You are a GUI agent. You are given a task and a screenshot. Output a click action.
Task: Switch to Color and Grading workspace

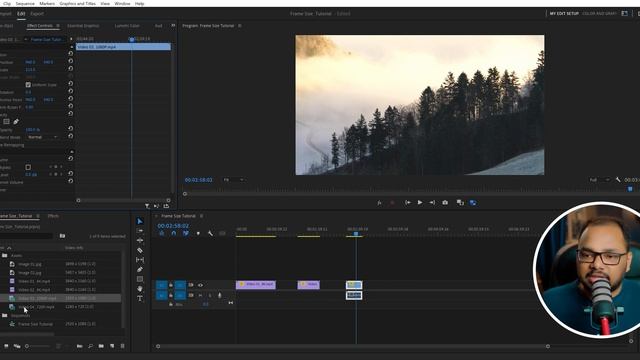599,13
